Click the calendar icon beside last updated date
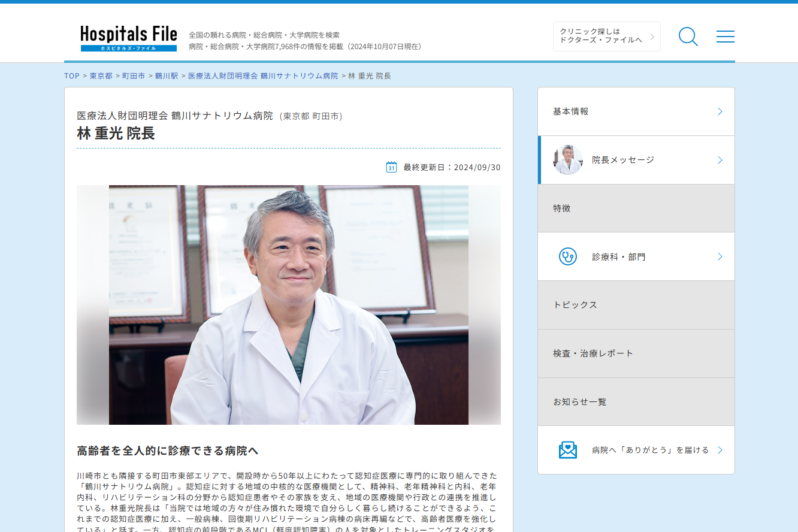 [x=391, y=167]
